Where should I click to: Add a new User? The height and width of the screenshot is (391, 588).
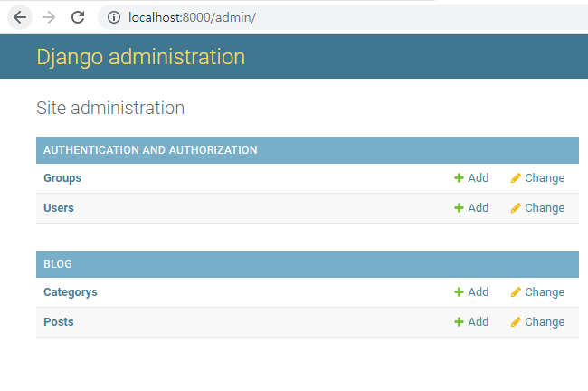click(x=479, y=208)
